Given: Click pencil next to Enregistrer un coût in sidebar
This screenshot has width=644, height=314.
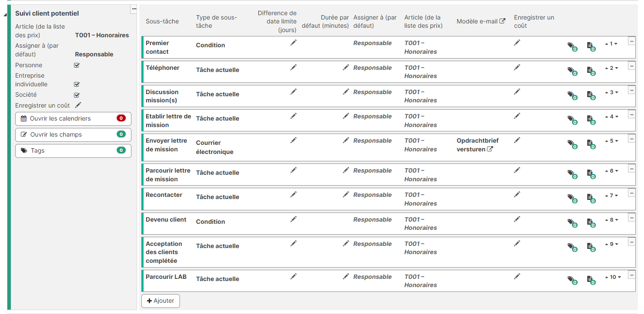Looking at the screenshot, I should point(78,105).
